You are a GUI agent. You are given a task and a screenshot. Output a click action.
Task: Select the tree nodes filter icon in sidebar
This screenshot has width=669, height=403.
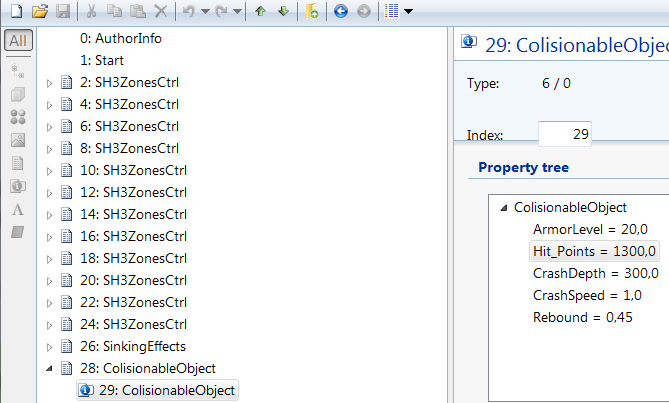coord(18,71)
